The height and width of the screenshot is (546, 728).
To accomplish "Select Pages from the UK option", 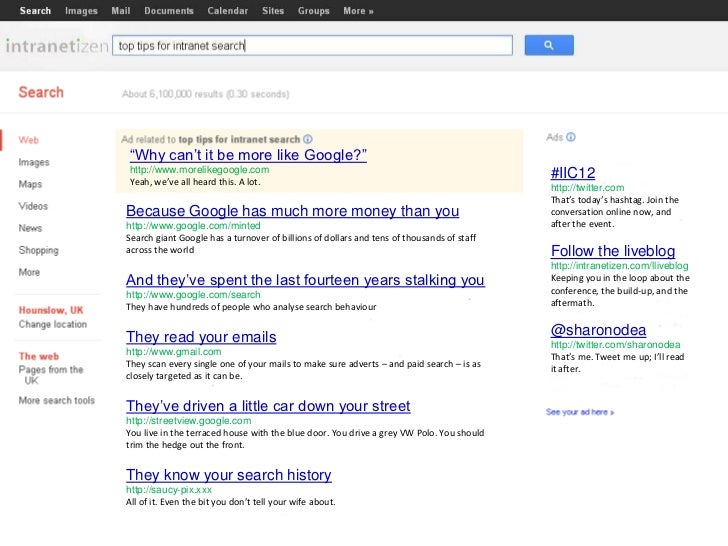I will coord(51,375).
